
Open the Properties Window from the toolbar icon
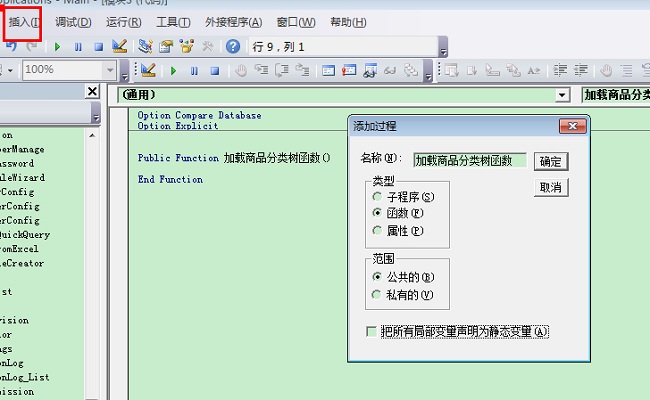point(166,46)
